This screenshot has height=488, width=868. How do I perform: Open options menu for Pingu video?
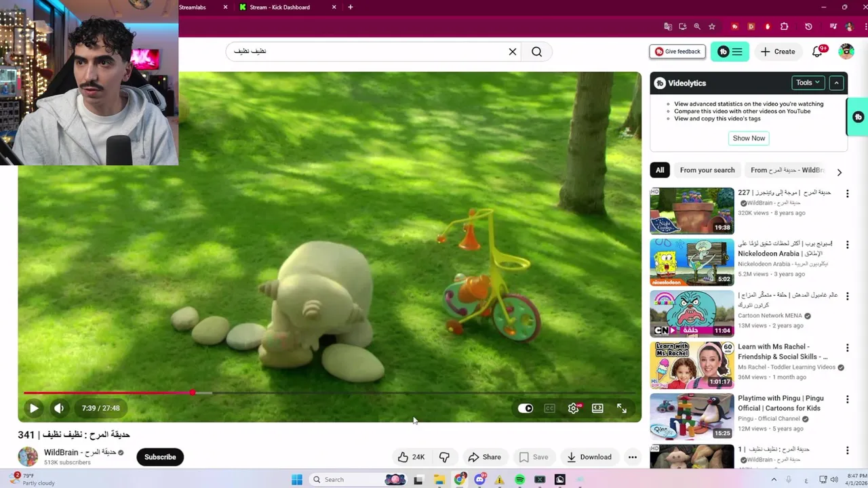(x=847, y=399)
